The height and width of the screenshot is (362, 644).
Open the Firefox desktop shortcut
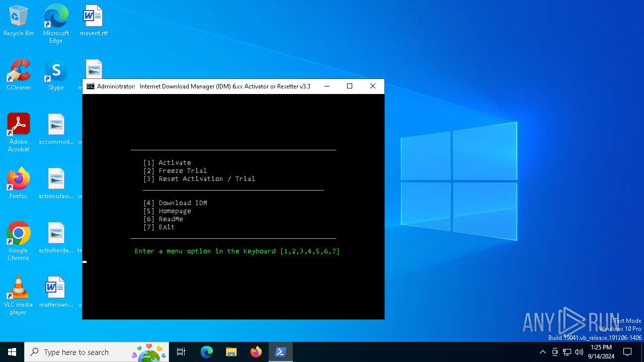coord(19,184)
